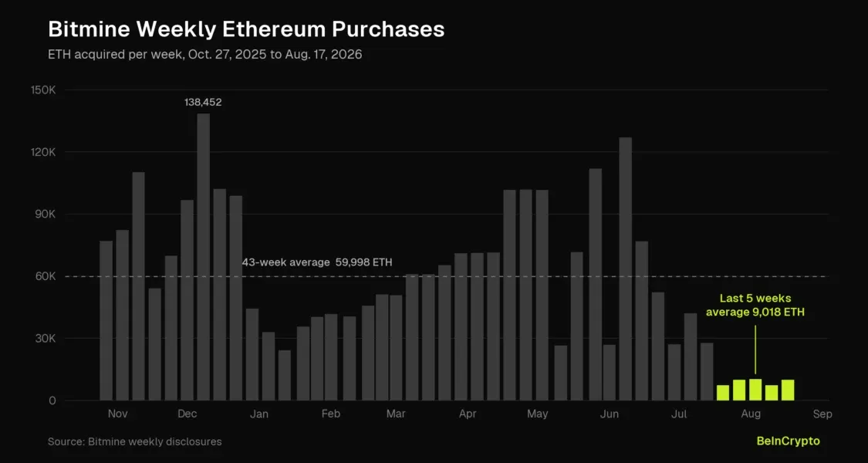Click the Nov x-axis label
The width and height of the screenshot is (868, 463).
pyautogui.click(x=118, y=414)
